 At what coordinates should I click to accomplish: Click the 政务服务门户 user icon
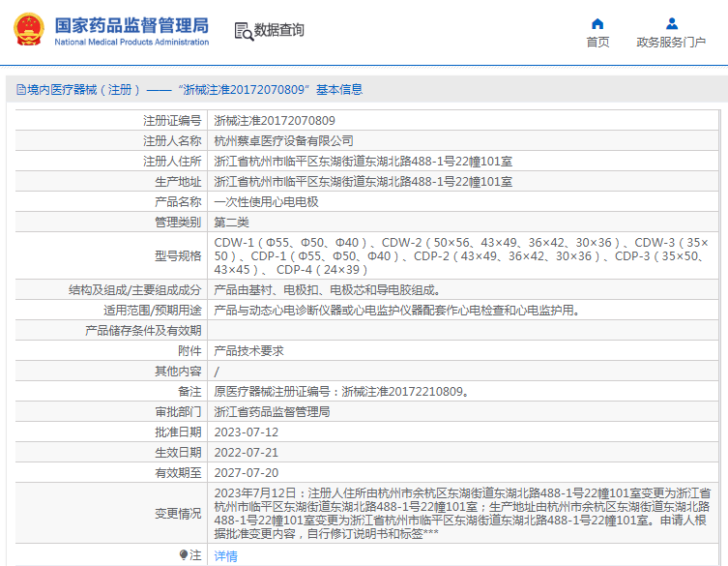click(x=671, y=23)
